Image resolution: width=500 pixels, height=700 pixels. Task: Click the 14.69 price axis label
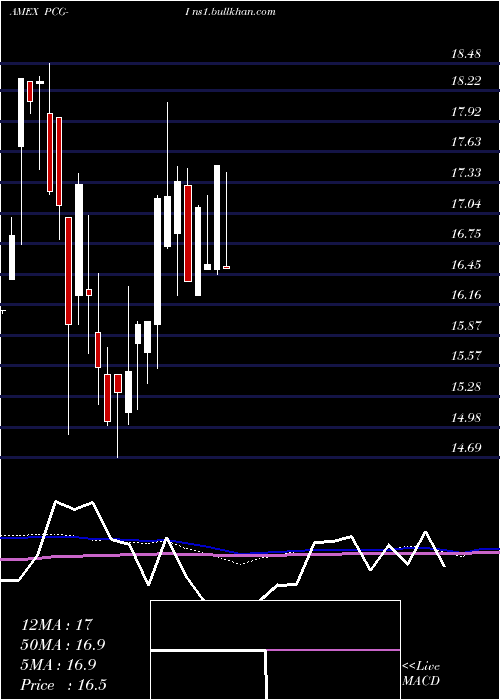(466, 448)
